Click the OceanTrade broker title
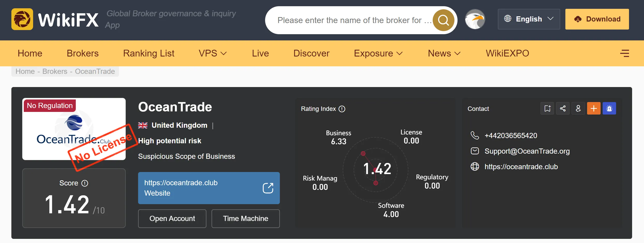This screenshot has width=644, height=243. [175, 107]
